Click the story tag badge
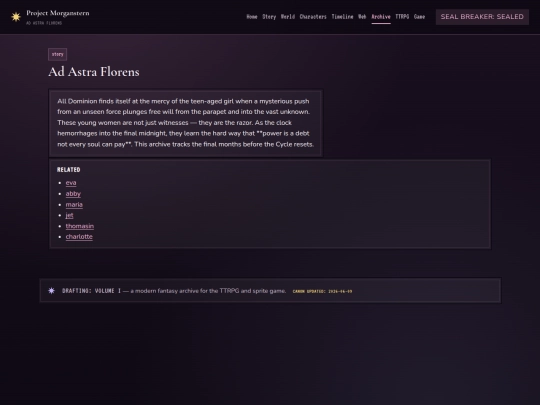Screen dimensions: 540x405 pos(58,54)
